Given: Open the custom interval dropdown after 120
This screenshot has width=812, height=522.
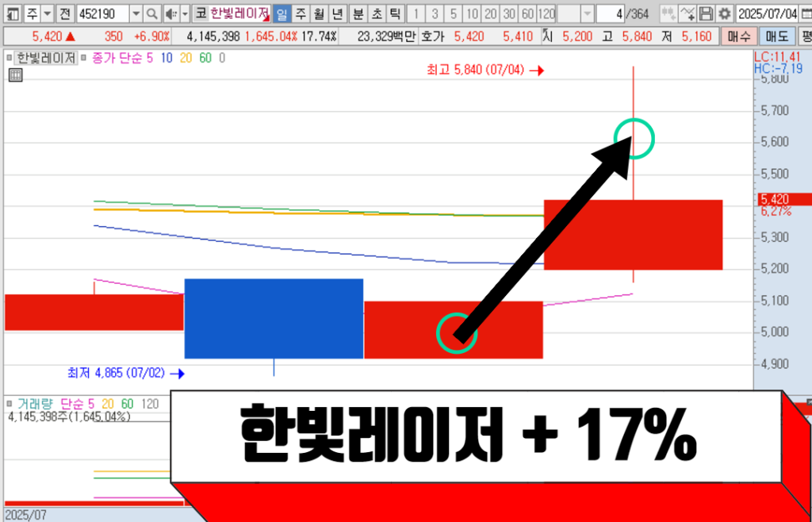Looking at the screenshot, I should coord(587,13).
